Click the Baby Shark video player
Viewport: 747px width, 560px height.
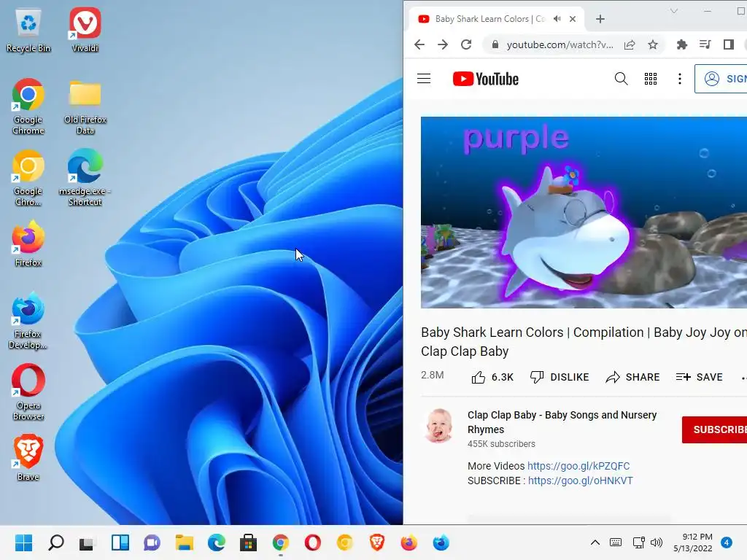584,212
